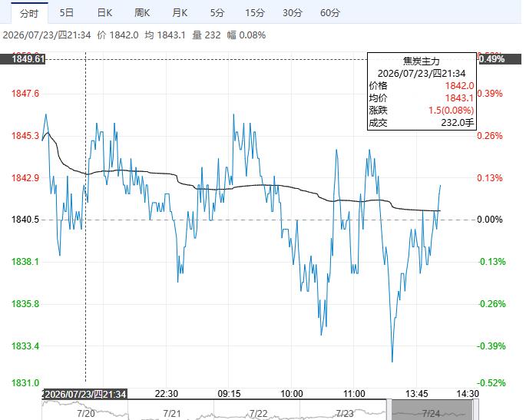Image resolution: width=526 pixels, height=420 pixels.
Task: Open the 5日 chart tab
Action: coord(66,13)
